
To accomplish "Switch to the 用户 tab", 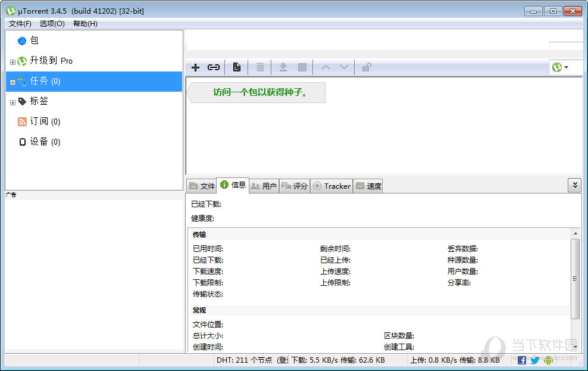I will tap(264, 186).
